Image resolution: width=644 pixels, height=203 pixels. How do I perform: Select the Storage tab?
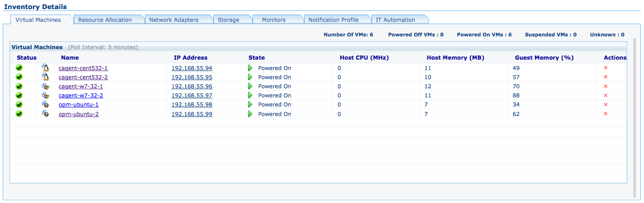point(228,20)
